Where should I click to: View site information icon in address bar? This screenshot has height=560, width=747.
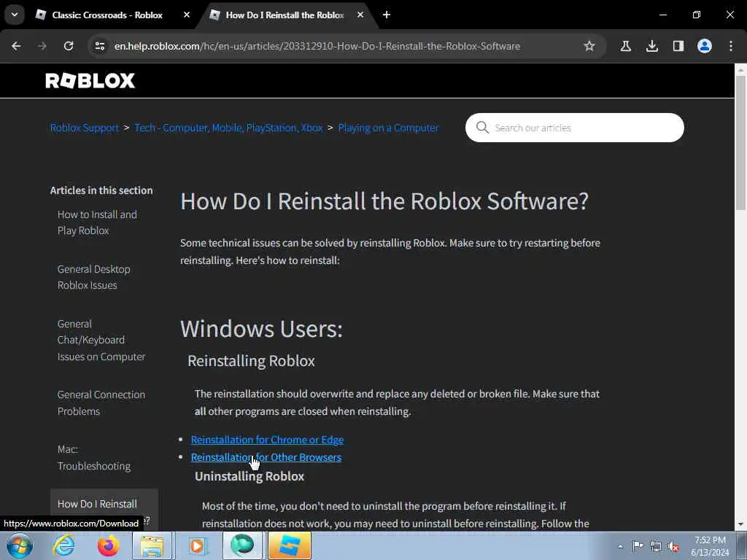99,46
